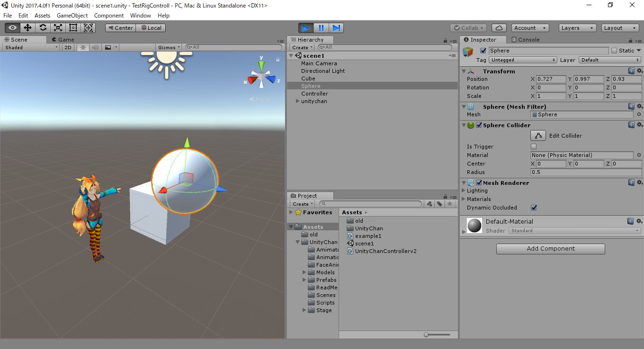Viewport: 644px width, 349px height.
Task: Toggle the Static checkbox
Action: (x=614, y=51)
